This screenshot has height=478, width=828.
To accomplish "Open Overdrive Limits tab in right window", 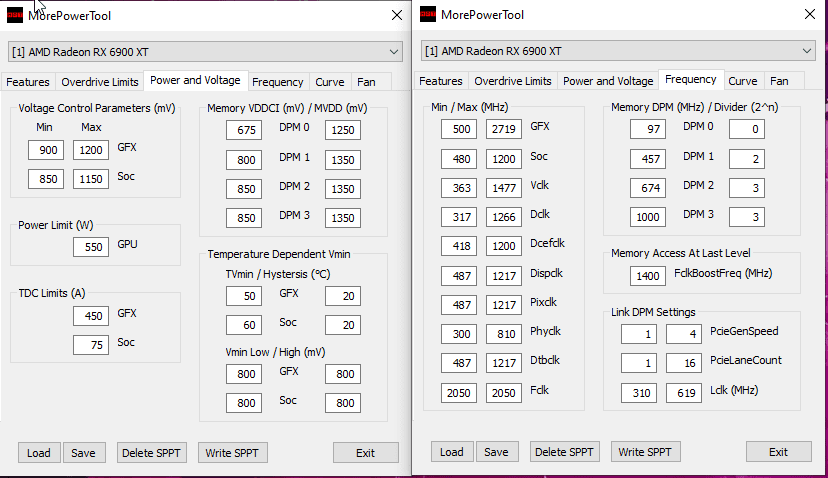I will click(x=513, y=81).
